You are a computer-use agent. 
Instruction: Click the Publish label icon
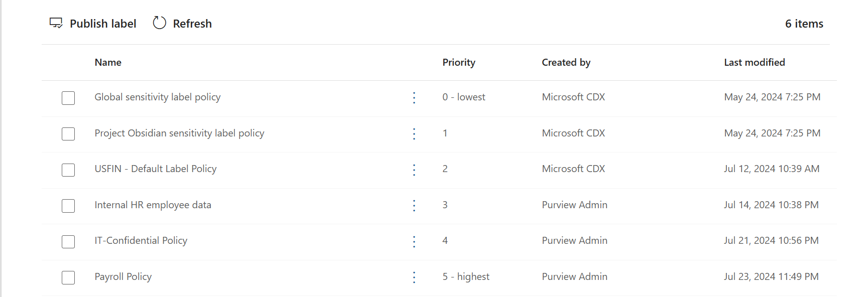click(56, 23)
